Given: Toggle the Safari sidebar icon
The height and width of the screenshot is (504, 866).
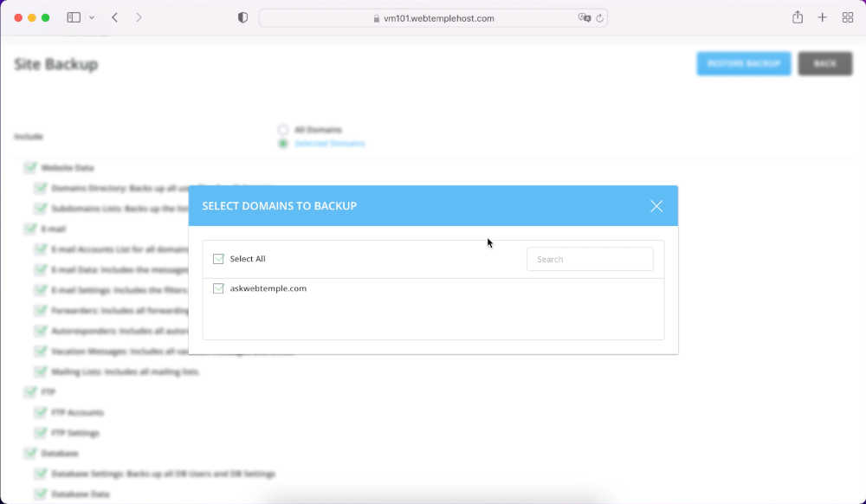Looking at the screenshot, I should (74, 17).
